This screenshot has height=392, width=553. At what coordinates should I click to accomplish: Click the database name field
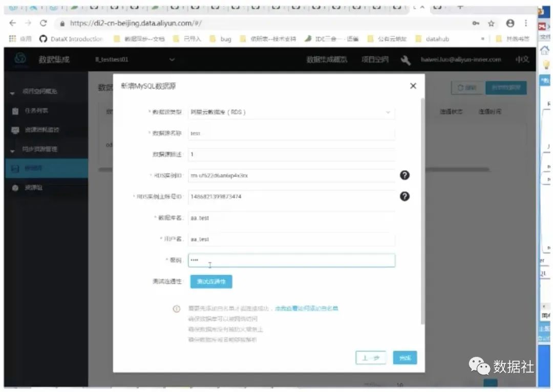pos(291,218)
